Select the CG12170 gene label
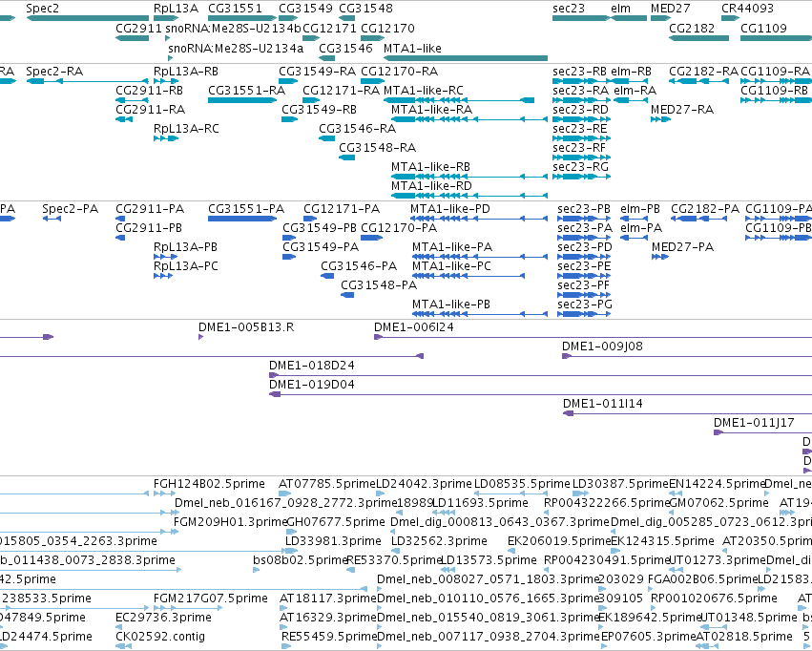Screen dimensions: 812x651 (x=387, y=28)
